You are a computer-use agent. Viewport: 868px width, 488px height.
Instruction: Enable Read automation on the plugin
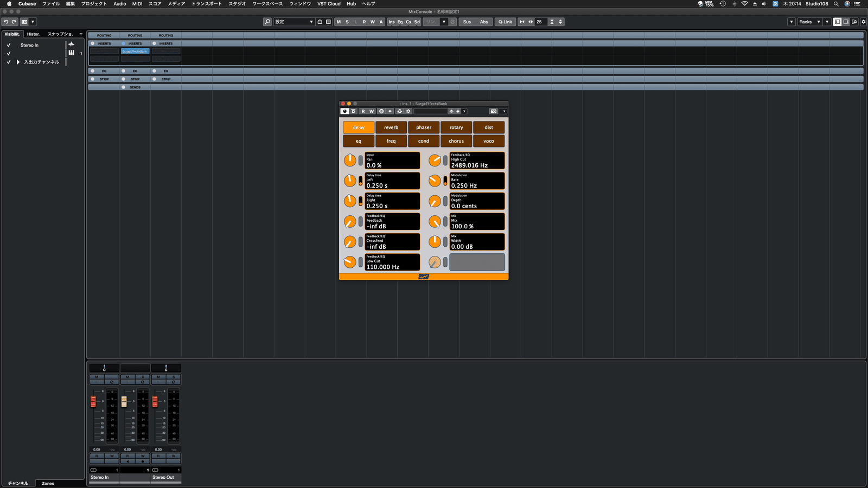363,111
